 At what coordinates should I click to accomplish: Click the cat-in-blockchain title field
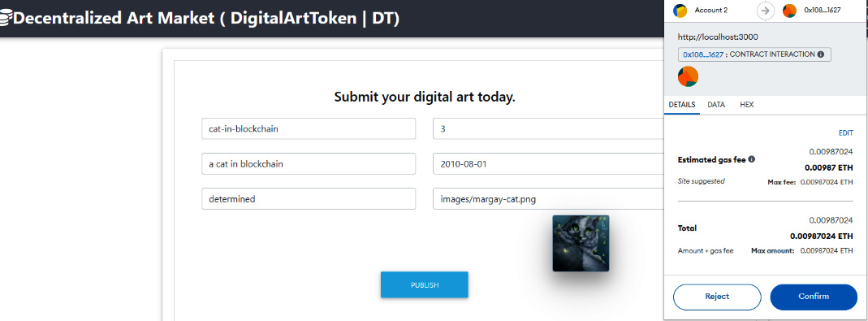(309, 128)
